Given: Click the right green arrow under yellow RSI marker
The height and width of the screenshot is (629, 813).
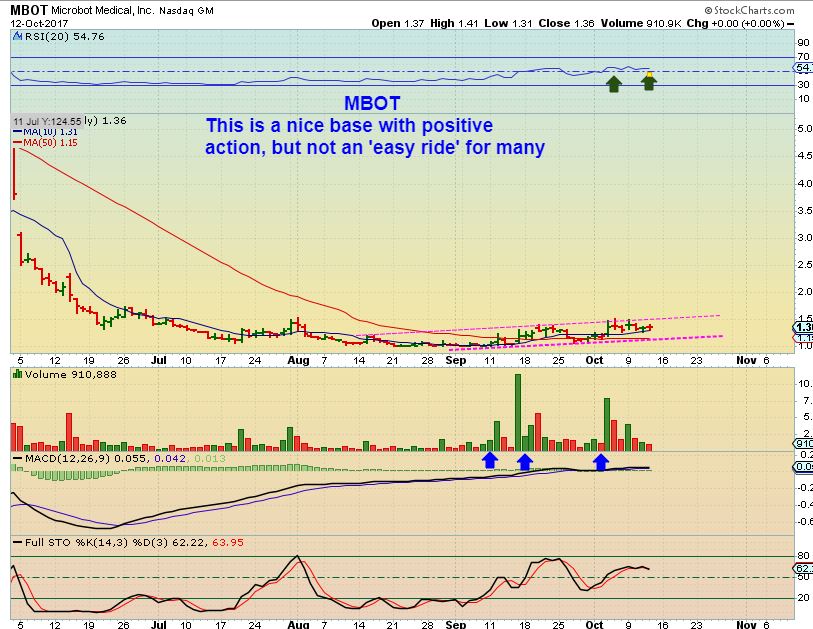Looking at the screenshot, I should pyautogui.click(x=648, y=84).
